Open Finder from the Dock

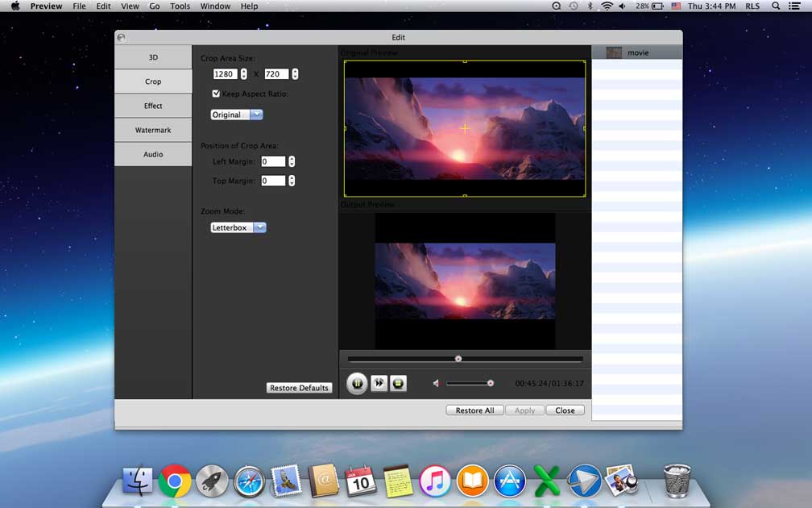(138, 481)
